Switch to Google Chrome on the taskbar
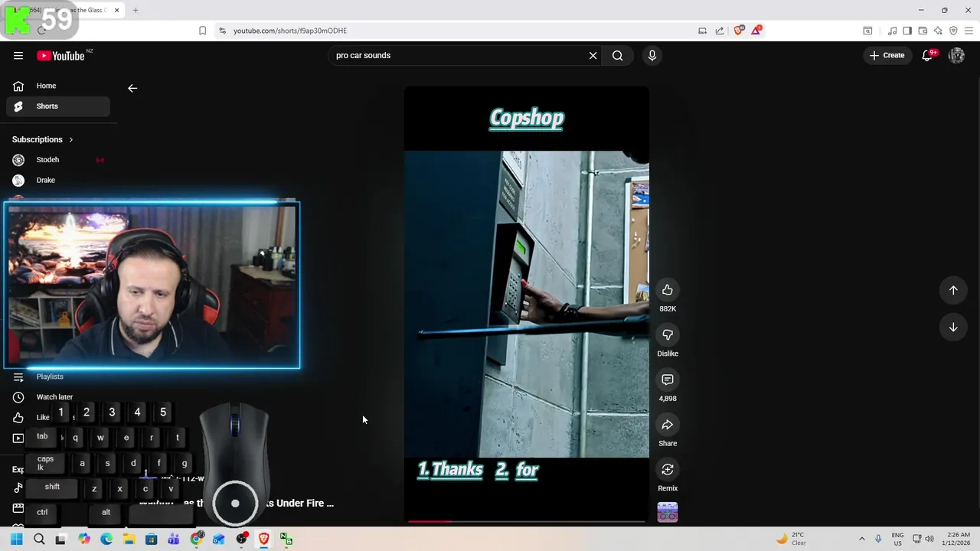The image size is (980, 551). tap(197, 539)
